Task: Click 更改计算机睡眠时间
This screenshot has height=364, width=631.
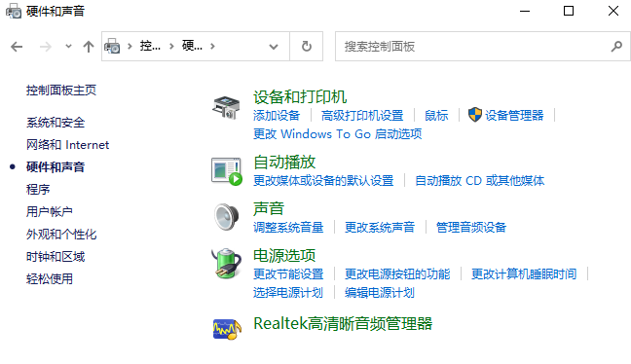Action: pyautogui.click(x=524, y=273)
